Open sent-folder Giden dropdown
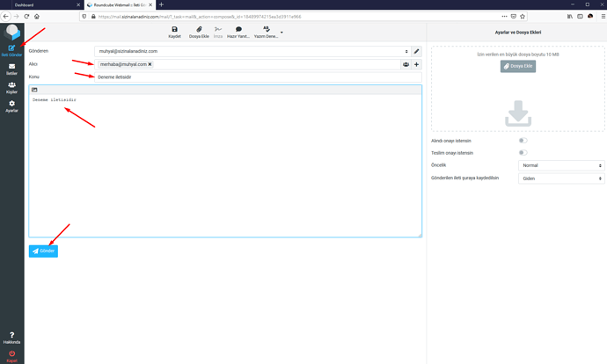607x364 pixels. 561,178
